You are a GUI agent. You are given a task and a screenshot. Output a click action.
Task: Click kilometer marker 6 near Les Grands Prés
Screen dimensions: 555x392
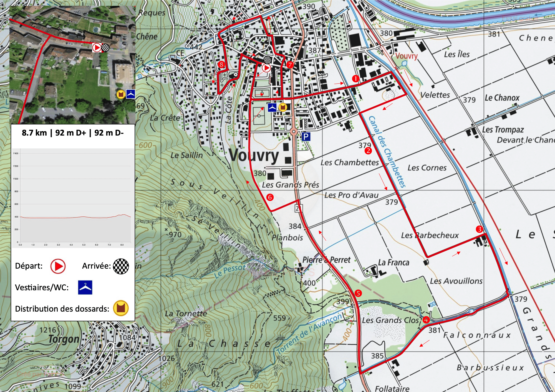(x=270, y=197)
